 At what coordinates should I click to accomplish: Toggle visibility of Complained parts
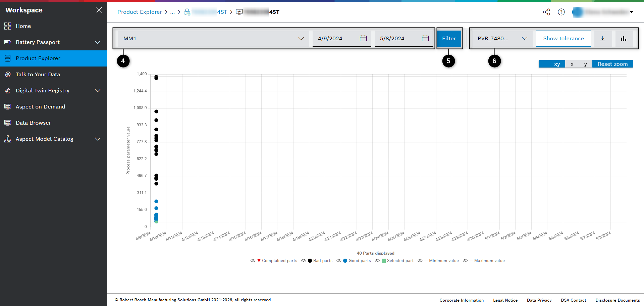point(253,261)
